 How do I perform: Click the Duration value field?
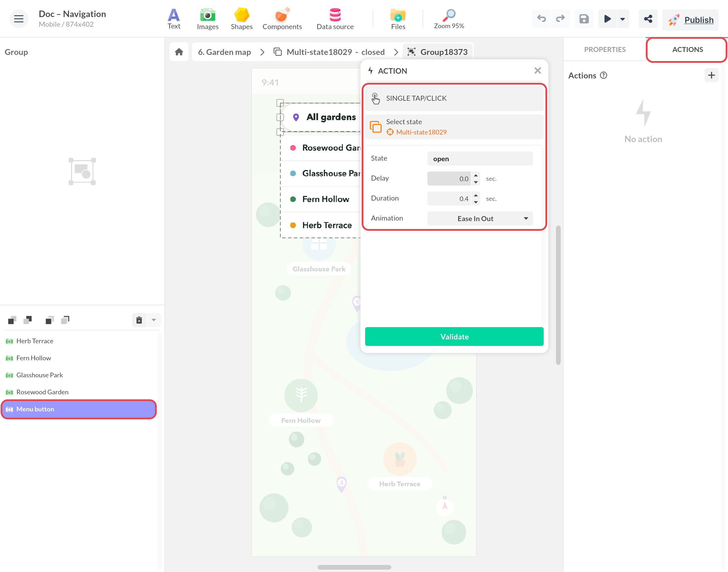click(449, 198)
